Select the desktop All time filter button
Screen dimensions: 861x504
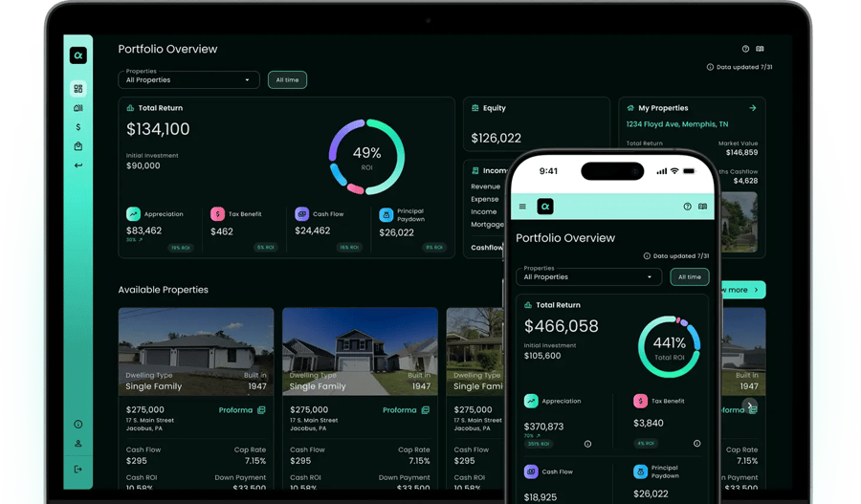[x=287, y=80]
